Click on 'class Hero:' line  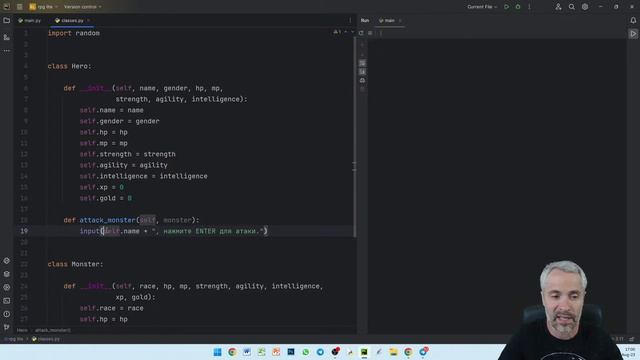(69, 66)
